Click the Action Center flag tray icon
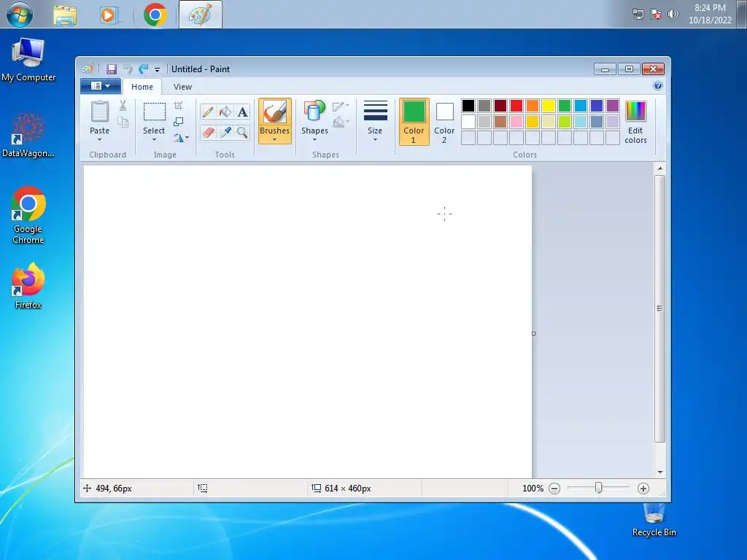The width and height of the screenshot is (747, 560). click(656, 15)
